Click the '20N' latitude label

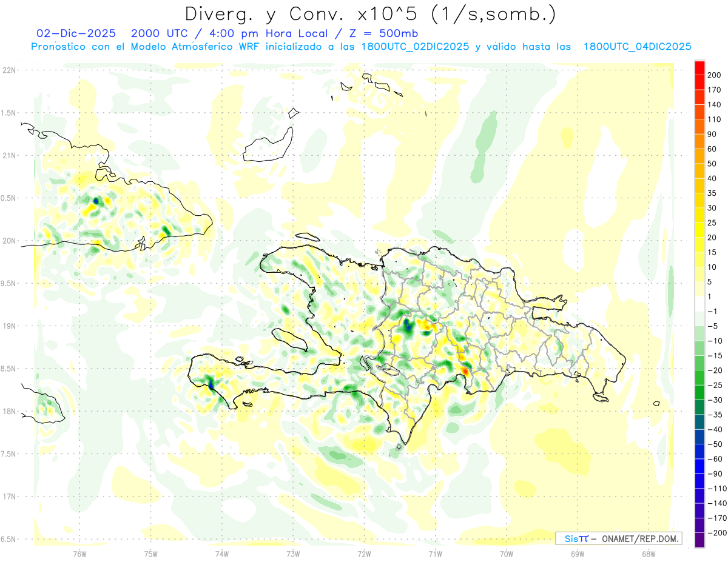coord(10,241)
